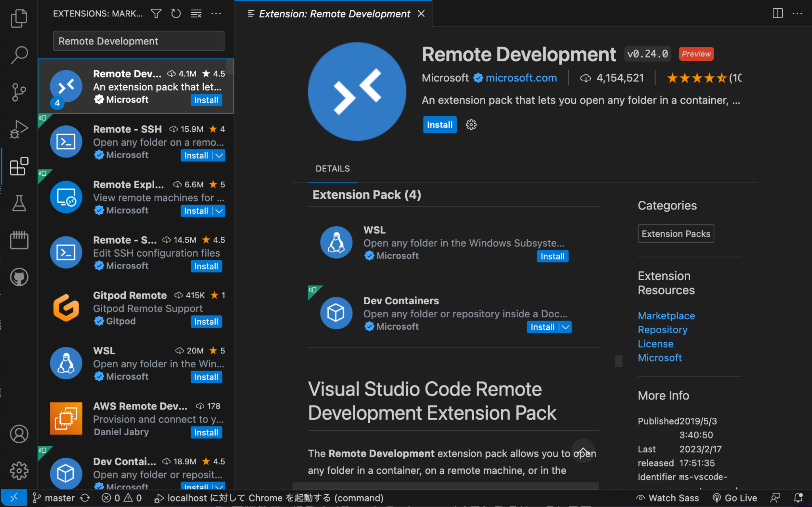Open the Testing beaker icon

point(18,203)
